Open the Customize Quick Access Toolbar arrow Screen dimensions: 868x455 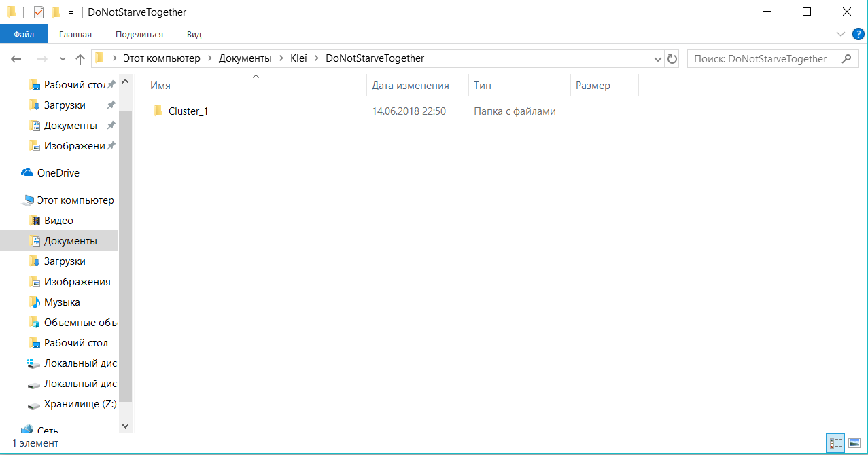pyautogui.click(x=71, y=13)
